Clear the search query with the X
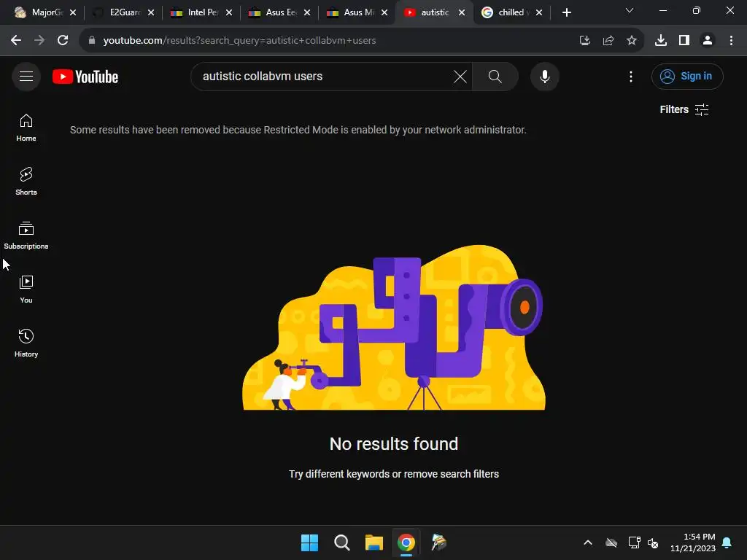Image resolution: width=747 pixels, height=560 pixels. pyautogui.click(x=460, y=76)
